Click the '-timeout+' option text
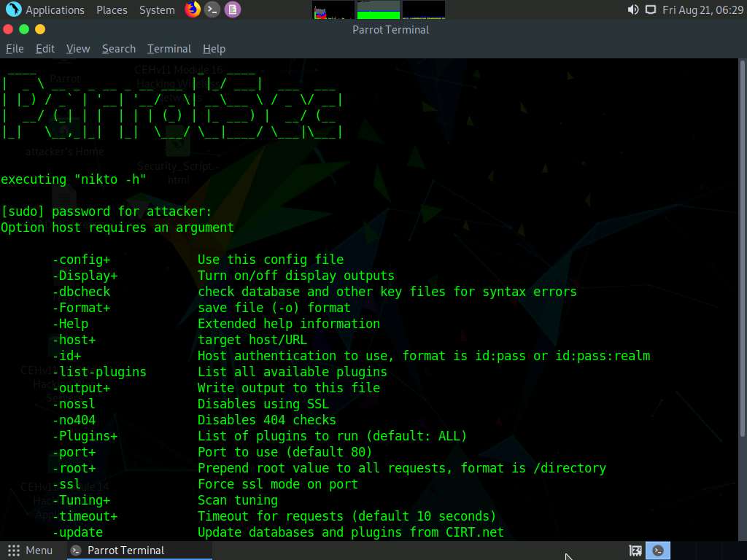The width and height of the screenshot is (747, 560). click(x=85, y=517)
